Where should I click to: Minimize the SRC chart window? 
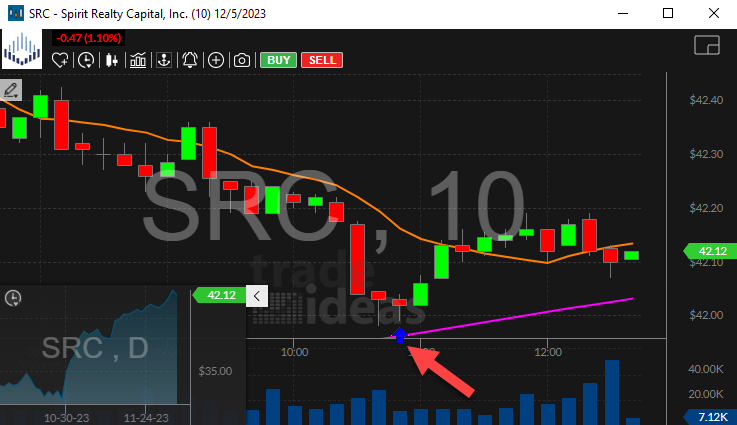(623, 13)
